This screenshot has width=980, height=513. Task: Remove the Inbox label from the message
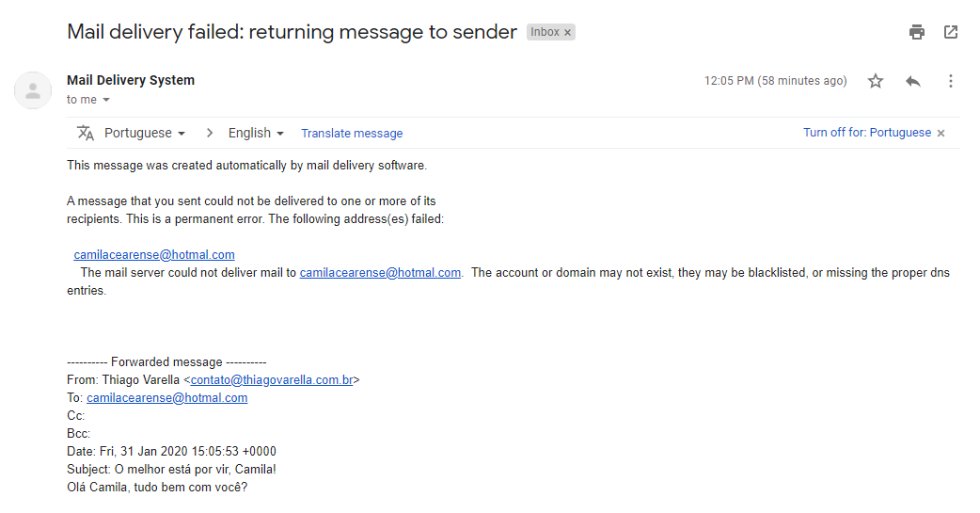tap(567, 32)
